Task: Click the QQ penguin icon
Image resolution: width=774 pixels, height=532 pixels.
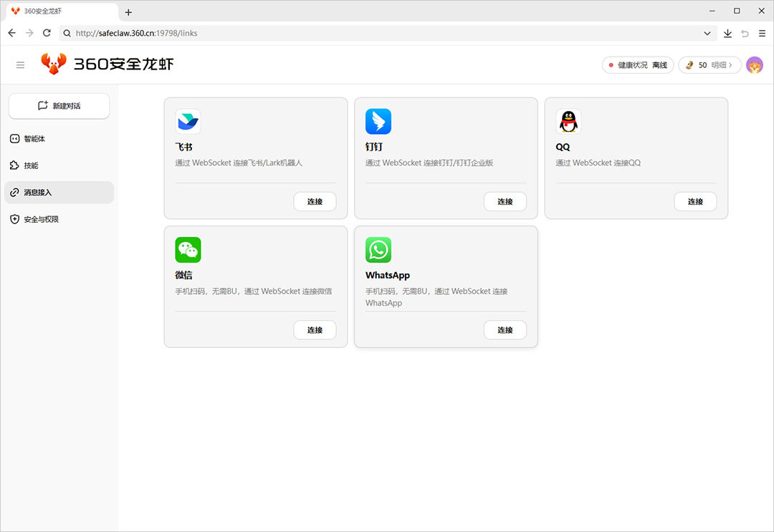Action: point(568,122)
